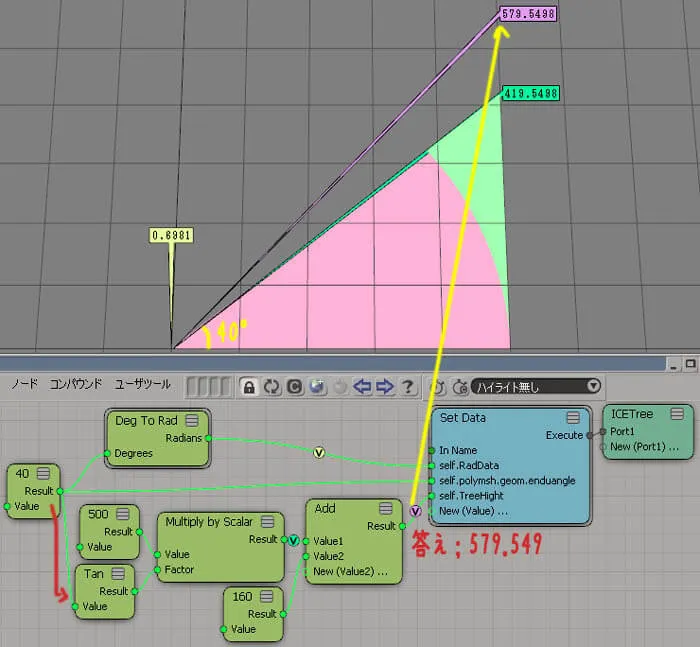Expand the Set Data node menu icon
The image size is (700, 647).
[573, 418]
